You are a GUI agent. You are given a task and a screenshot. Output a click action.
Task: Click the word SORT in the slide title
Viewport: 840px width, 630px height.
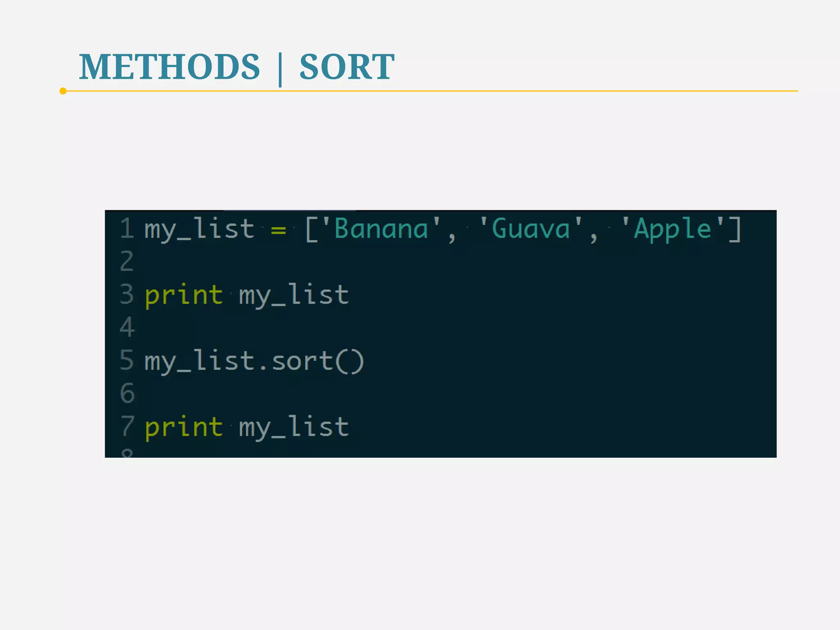(x=347, y=67)
